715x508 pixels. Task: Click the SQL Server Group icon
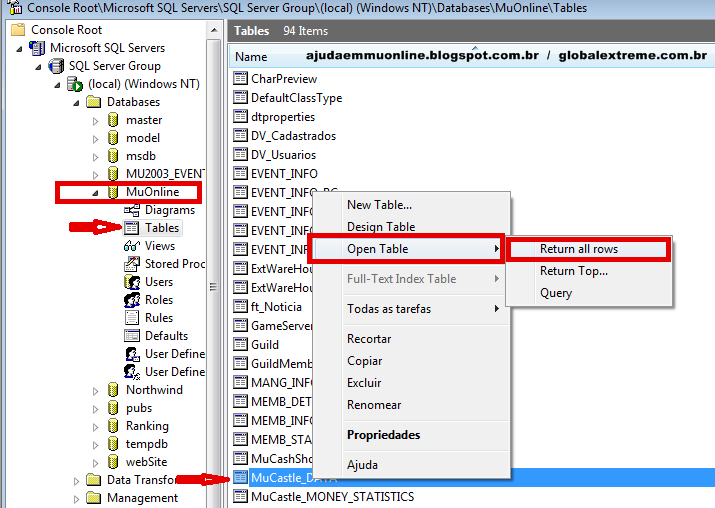pos(56,66)
